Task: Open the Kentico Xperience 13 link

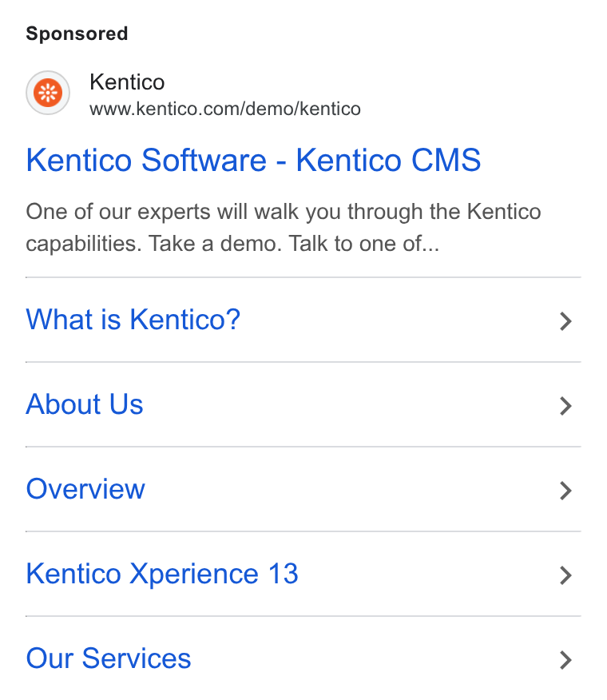Action: point(162,574)
